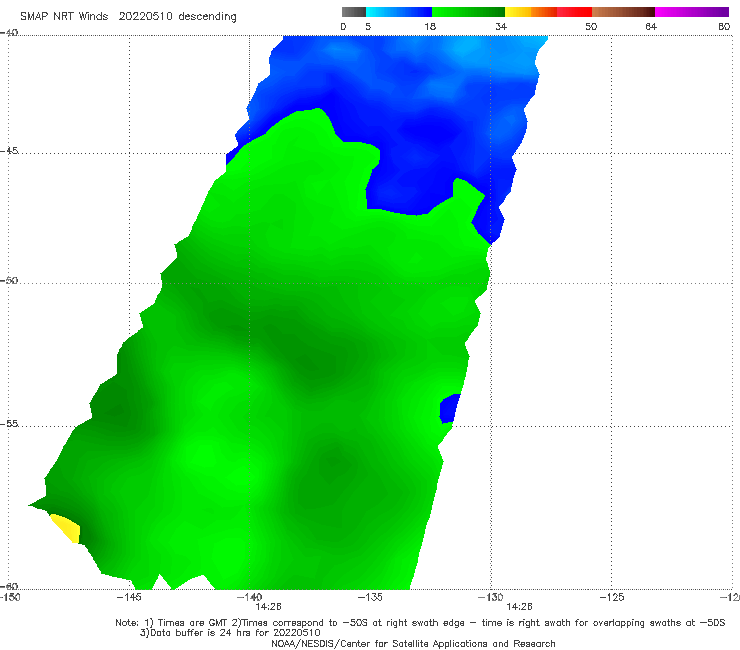Click the '34' label under the color bar

501,26
